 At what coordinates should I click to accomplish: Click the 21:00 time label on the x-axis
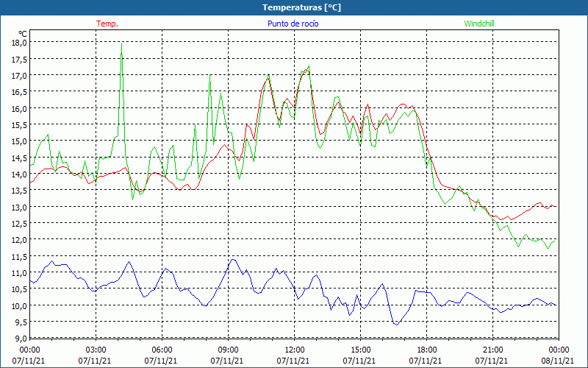point(492,350)
